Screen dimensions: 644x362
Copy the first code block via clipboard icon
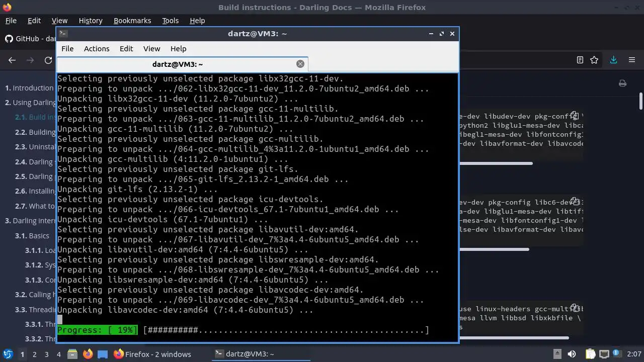click(575, 116)
